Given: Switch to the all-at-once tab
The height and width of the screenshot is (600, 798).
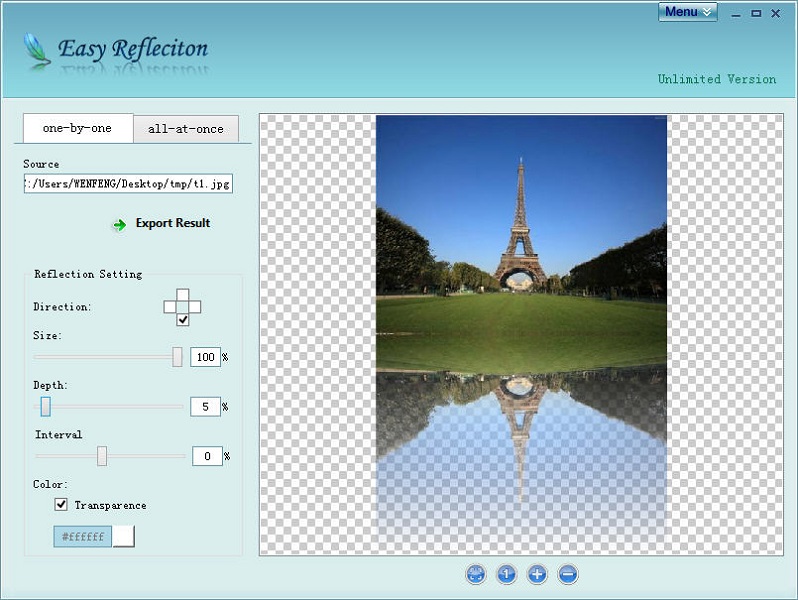Looking at the screenshot, I should click(186, 129).
